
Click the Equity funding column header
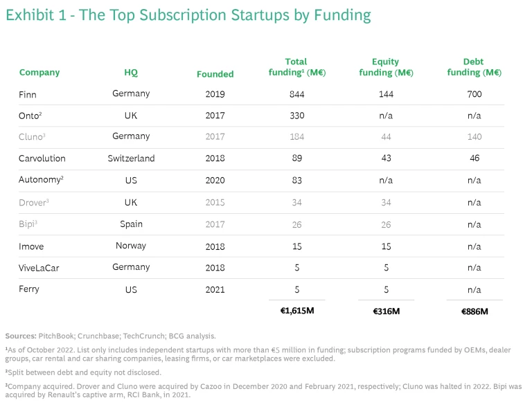[386, 67]
